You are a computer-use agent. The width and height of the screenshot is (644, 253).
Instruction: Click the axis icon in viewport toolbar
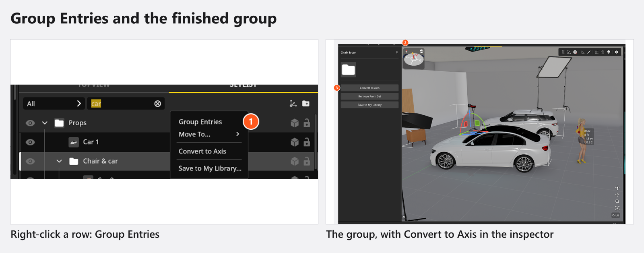569,52
